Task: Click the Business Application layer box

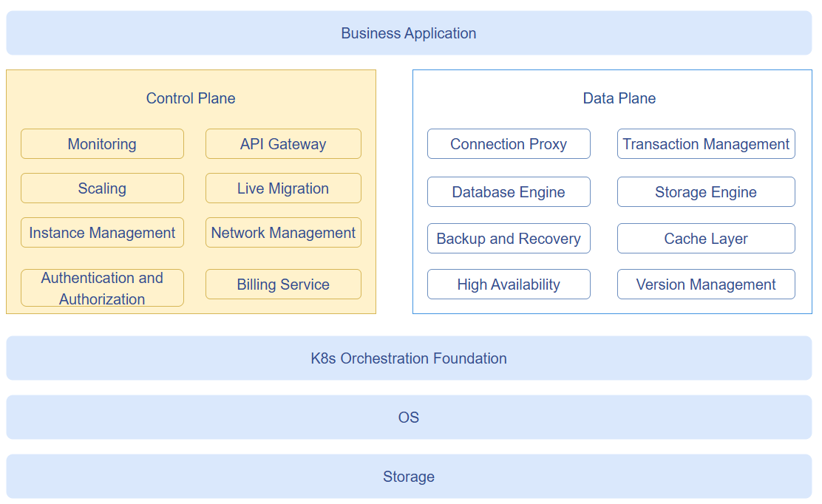Action: 409,33
